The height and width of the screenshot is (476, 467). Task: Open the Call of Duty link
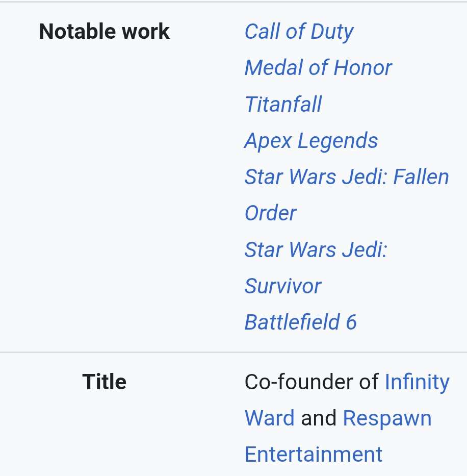(x=298, y=32)
